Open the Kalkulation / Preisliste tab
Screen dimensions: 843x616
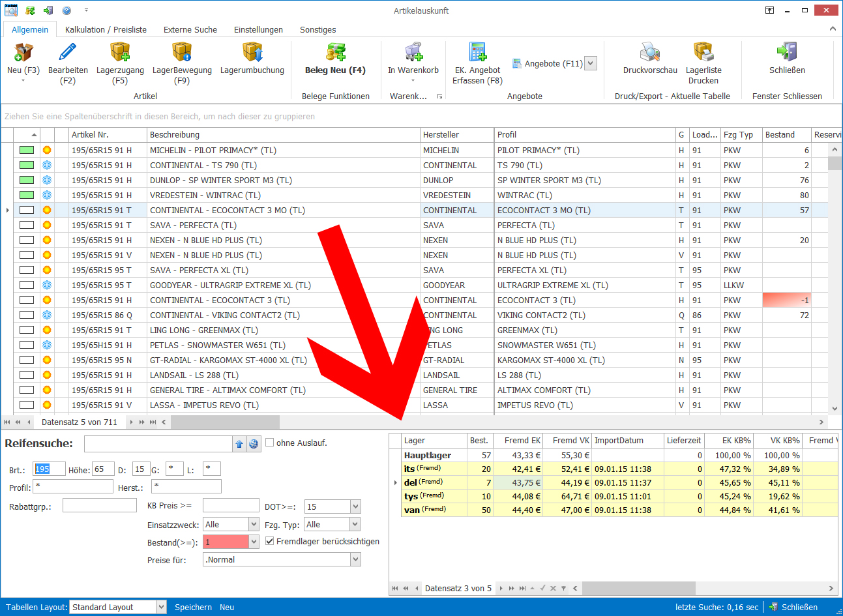(106, 29)
